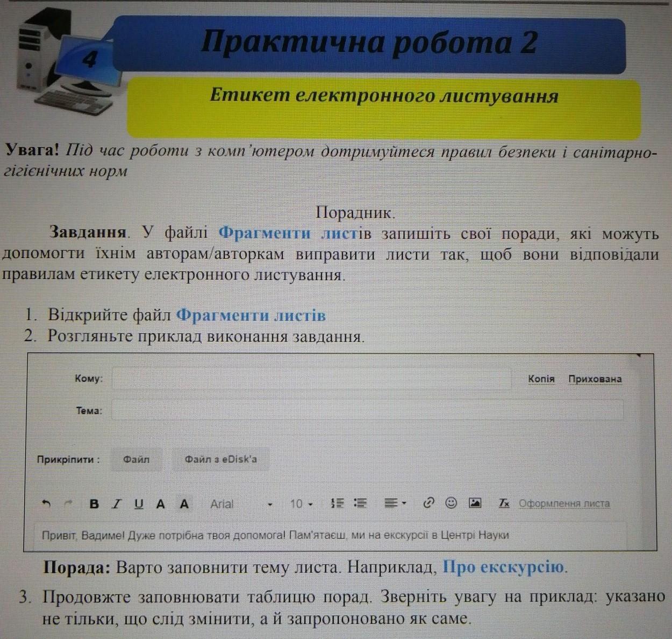
Task: Click the Прихована link
Action: 595,379
